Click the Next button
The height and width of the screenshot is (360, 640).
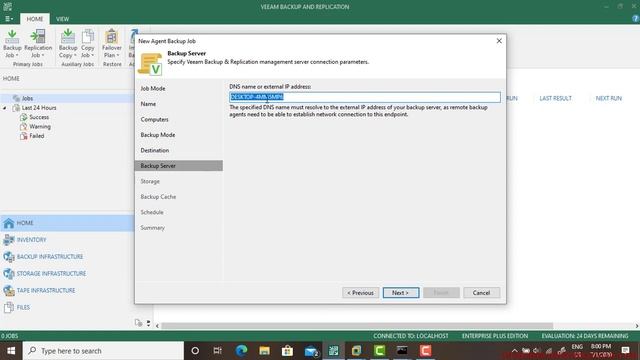coord(400,293)
